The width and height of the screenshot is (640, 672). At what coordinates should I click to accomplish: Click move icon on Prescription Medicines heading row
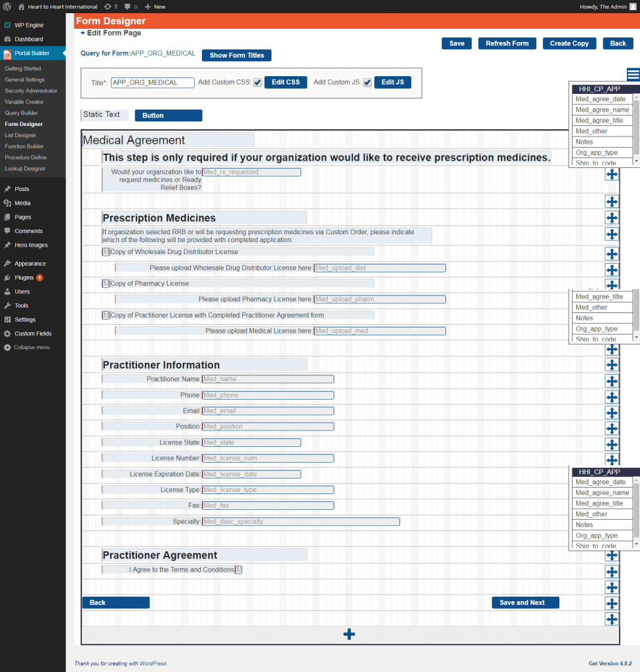612,218
